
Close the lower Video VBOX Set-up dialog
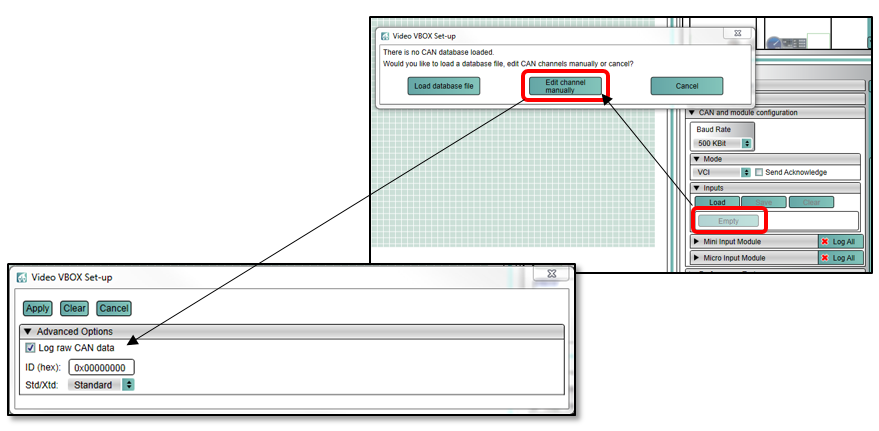pos(551,274)
